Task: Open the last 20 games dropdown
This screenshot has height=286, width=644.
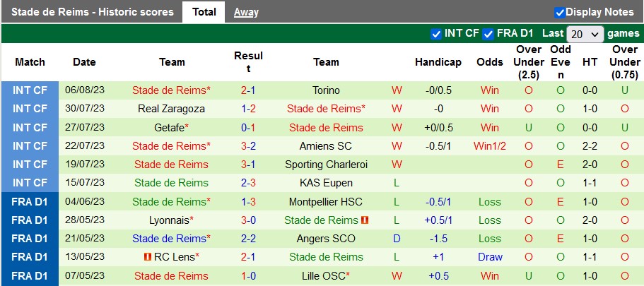Action: tap(585, 34)
